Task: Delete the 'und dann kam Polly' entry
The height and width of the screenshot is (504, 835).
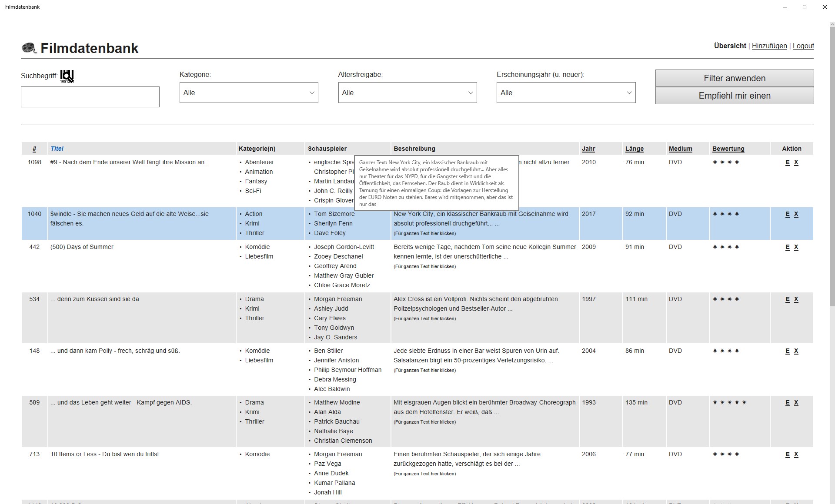Action: 796,351
